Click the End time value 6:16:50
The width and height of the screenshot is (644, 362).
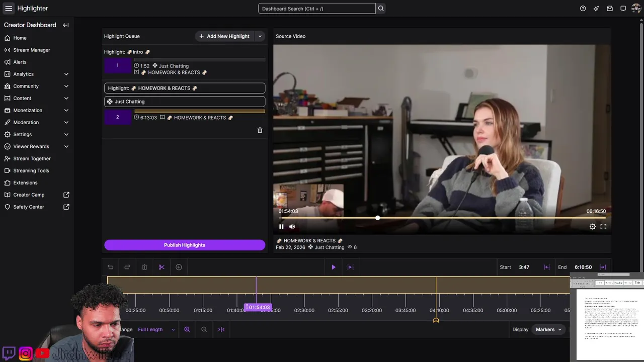click(583, 267)
